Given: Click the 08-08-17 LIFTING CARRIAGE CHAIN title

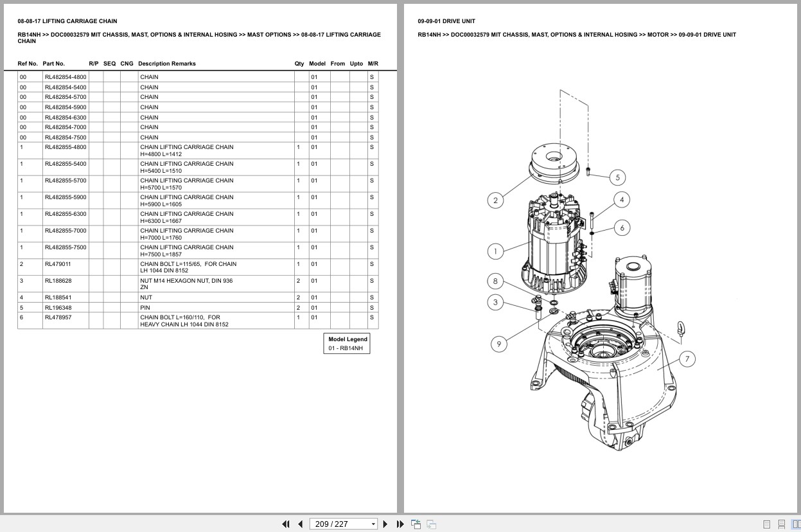Looking at the screenshot, I should (x=67, y=21).
